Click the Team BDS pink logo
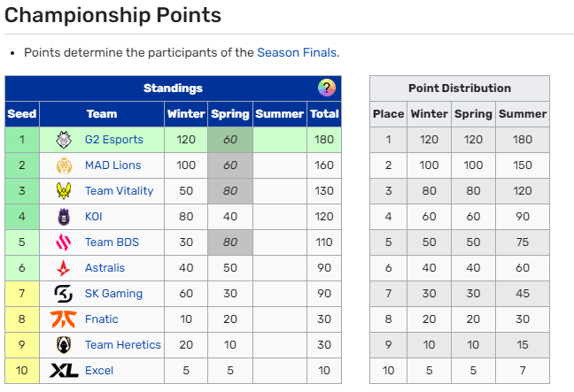Viewport: 574px width, 392px height. coord(64,242)
